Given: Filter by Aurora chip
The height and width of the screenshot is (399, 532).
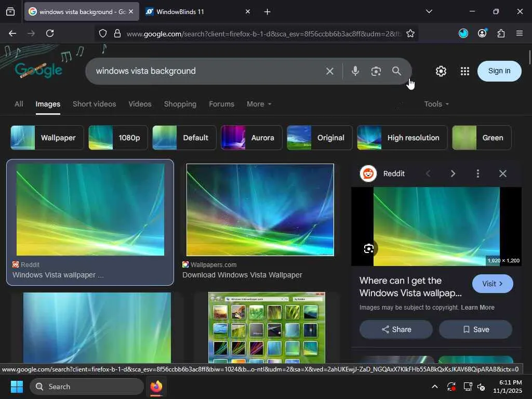Looking at the screenshot, I should coord(251,138).
